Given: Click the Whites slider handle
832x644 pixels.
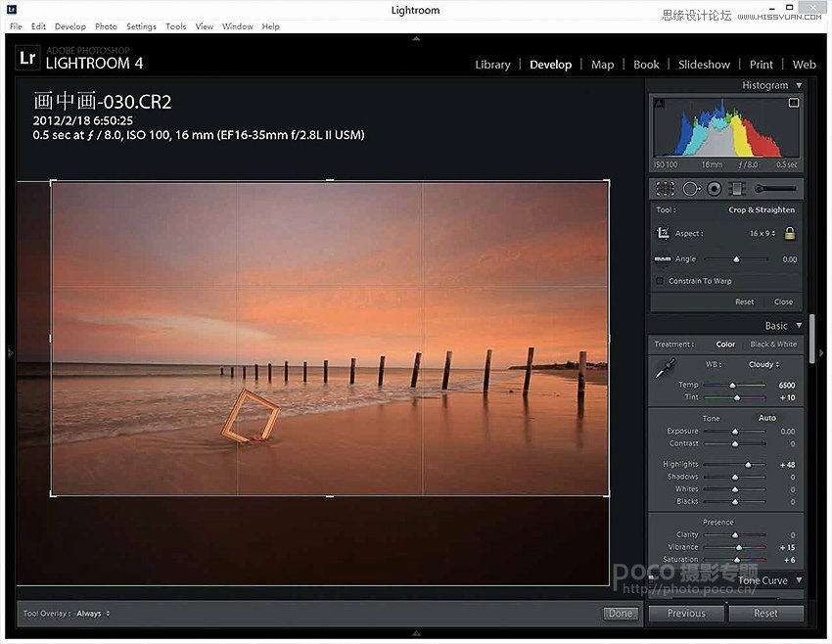Looking at the screenshot, I should point(735,489).
